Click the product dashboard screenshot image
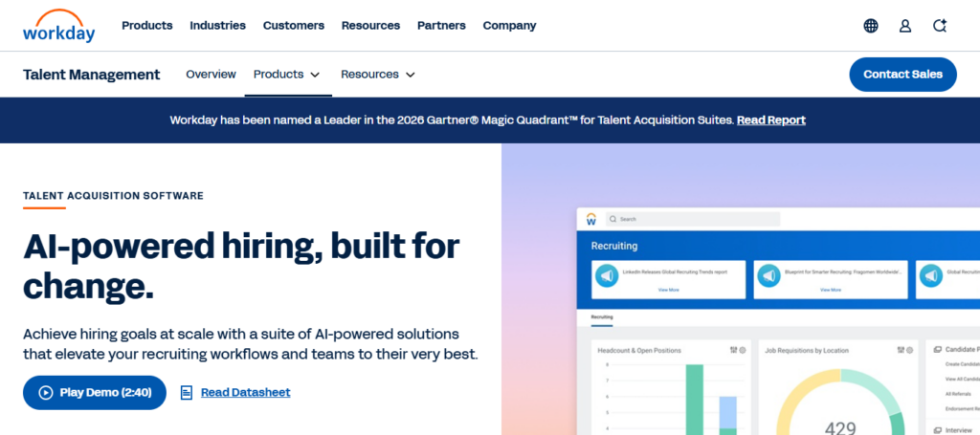 [778, 321]
